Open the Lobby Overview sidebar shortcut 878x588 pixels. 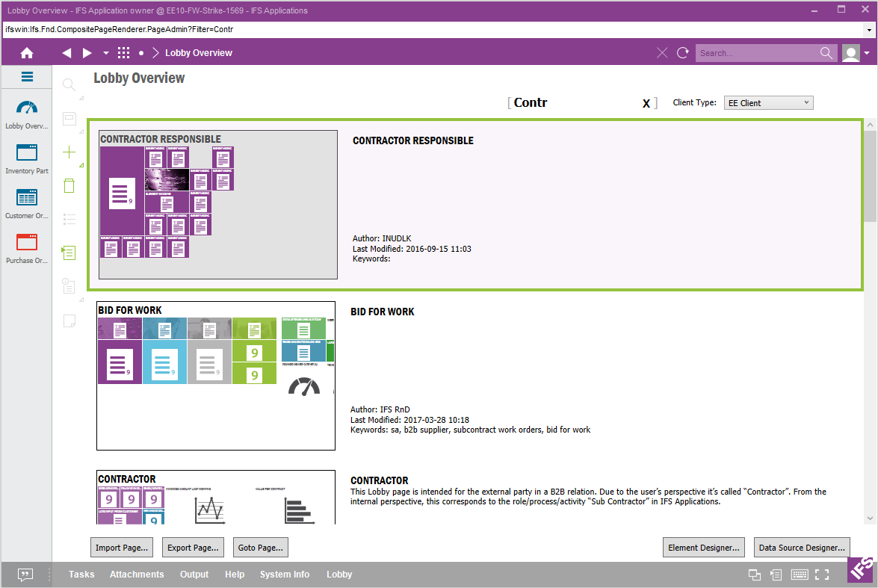click(27, 115)
